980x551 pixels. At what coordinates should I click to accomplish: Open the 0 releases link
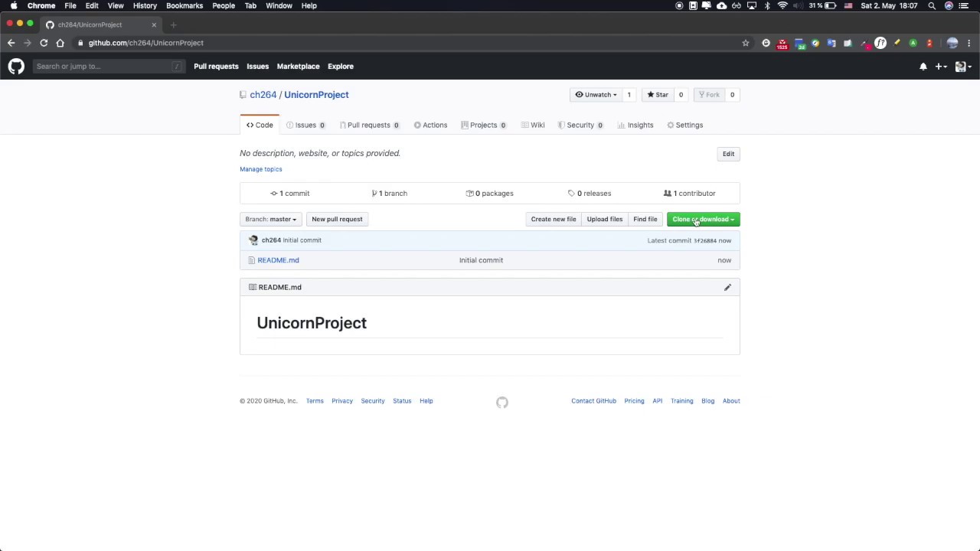590,194
